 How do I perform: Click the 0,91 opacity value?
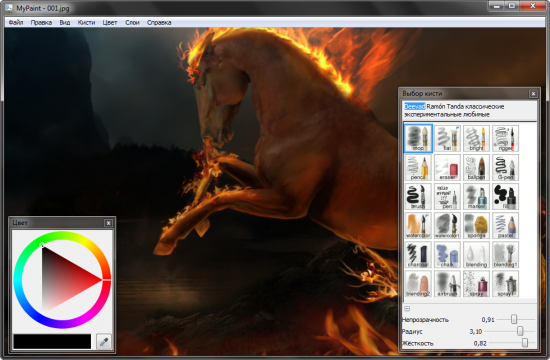click(x=488, y=320)
